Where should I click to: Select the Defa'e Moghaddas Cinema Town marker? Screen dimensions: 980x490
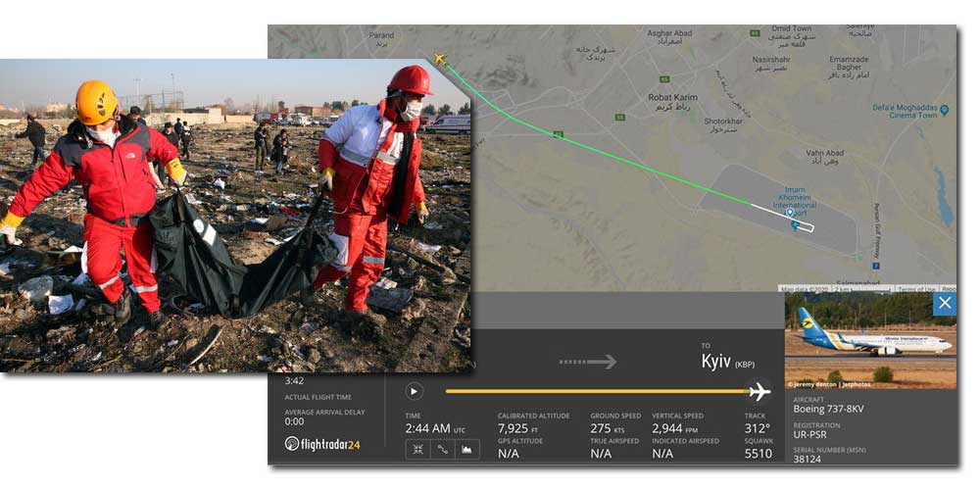pyautogui.click(x=944, y=110)
